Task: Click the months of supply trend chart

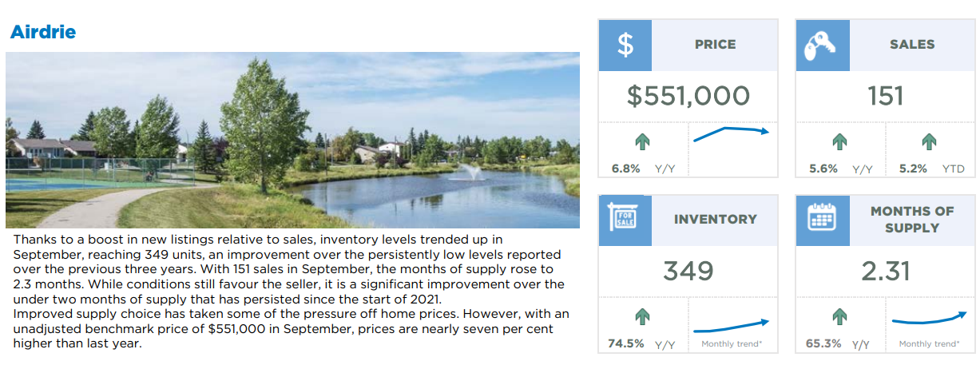Action: click(928, 321)
